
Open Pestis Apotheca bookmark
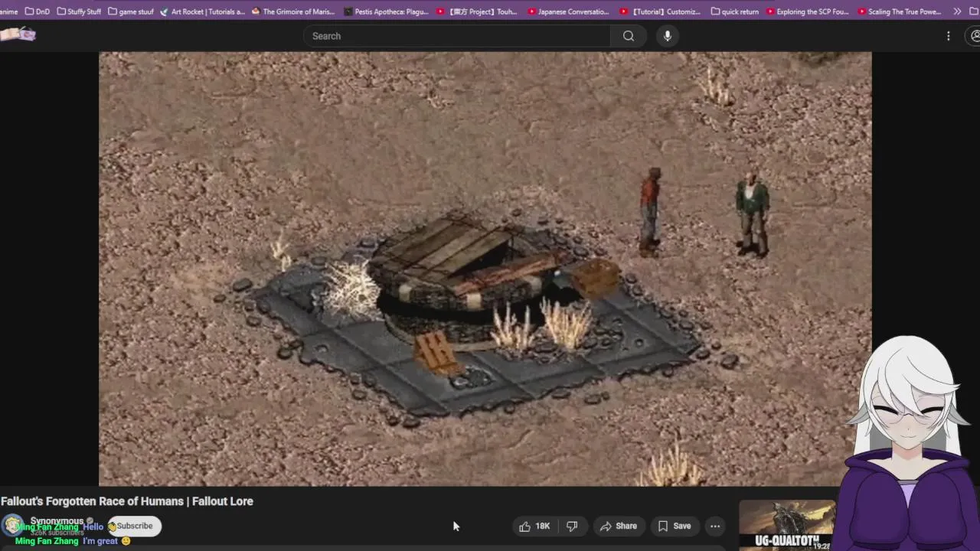click(386, 11)
